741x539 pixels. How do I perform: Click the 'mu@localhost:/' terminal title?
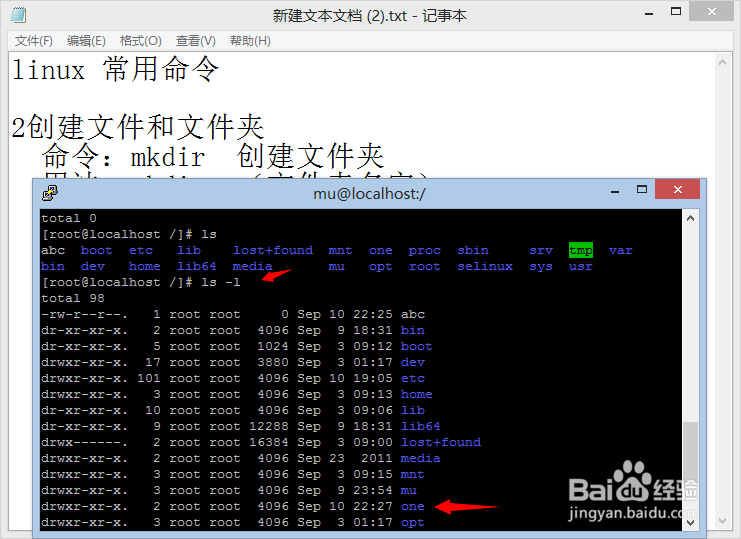(370, 193)
